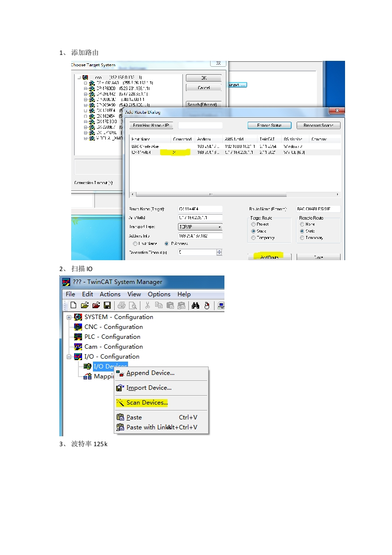Click the Print toolbar icon
Screen dimensions: 392x555
pyautogui.click(x=122, y=306)
